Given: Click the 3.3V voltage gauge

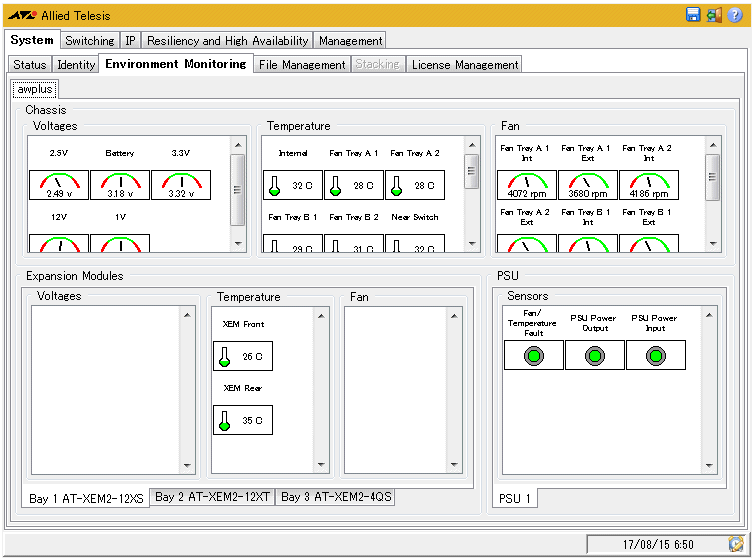Looking at the screenshot, I should [181, 185].
